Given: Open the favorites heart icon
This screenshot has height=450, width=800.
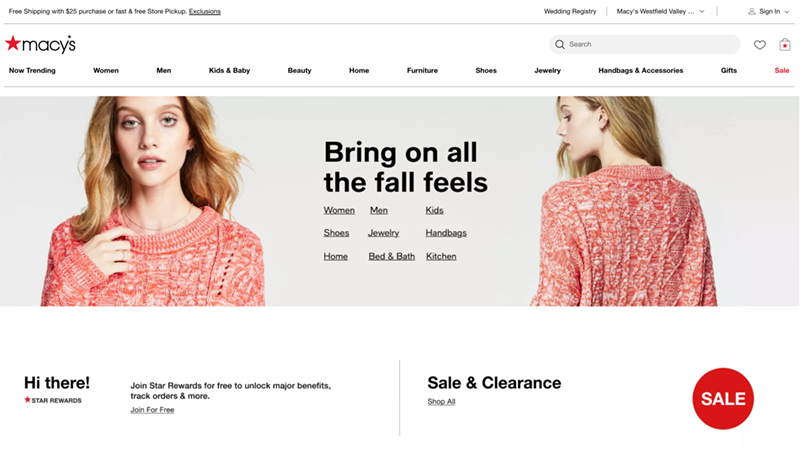Looking at the screenshot, I should pos(760,45).
